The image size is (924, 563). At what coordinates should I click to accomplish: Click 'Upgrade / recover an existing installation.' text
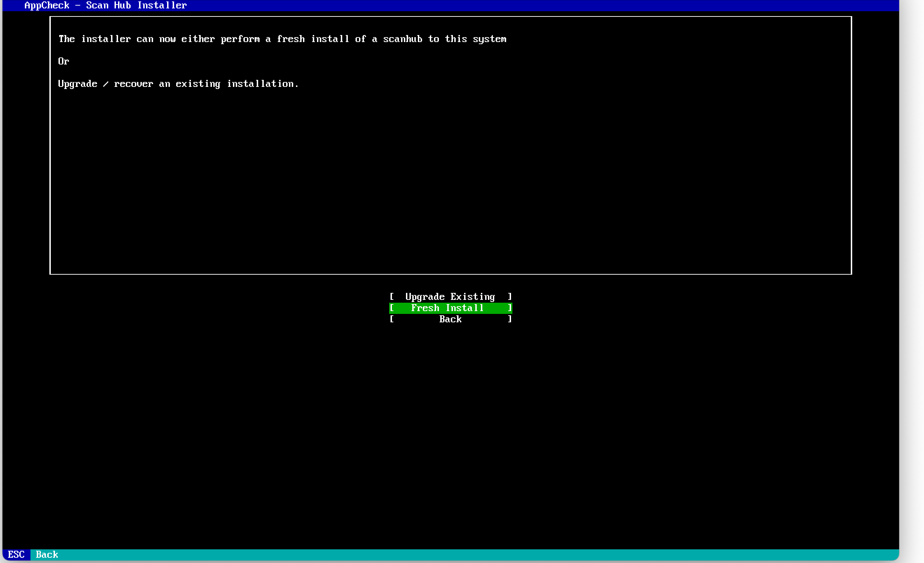(x=178, y=84)
